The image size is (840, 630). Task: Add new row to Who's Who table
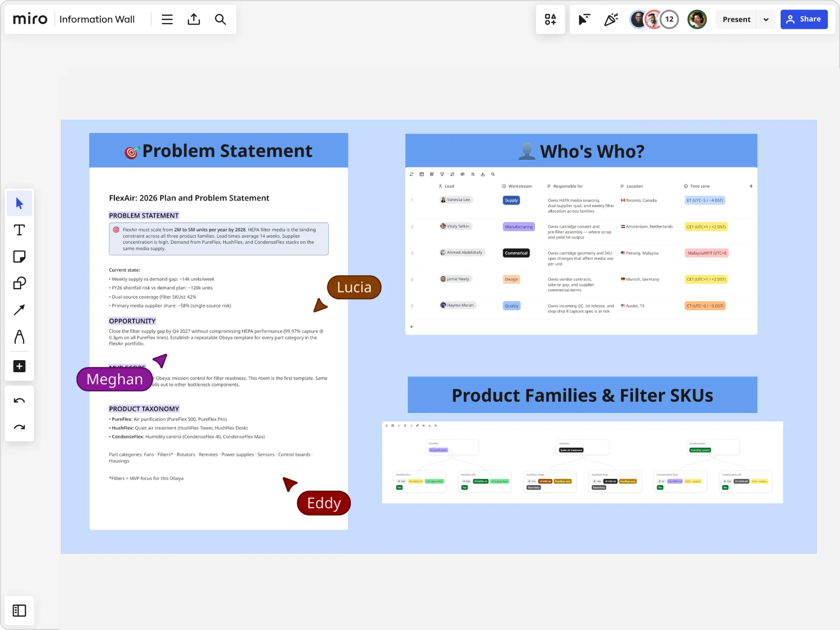[412, 327]
